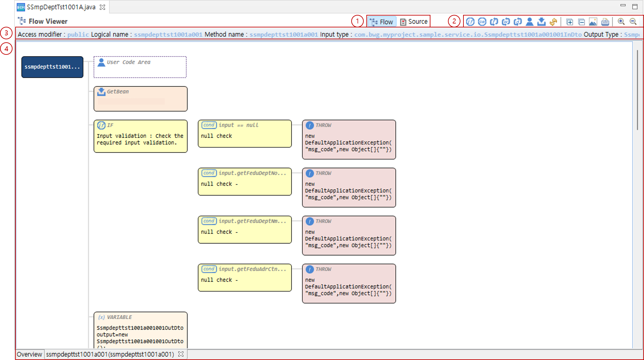The image size is (644, 360).
Task: Select the For loop node tool
Action: 494,21
